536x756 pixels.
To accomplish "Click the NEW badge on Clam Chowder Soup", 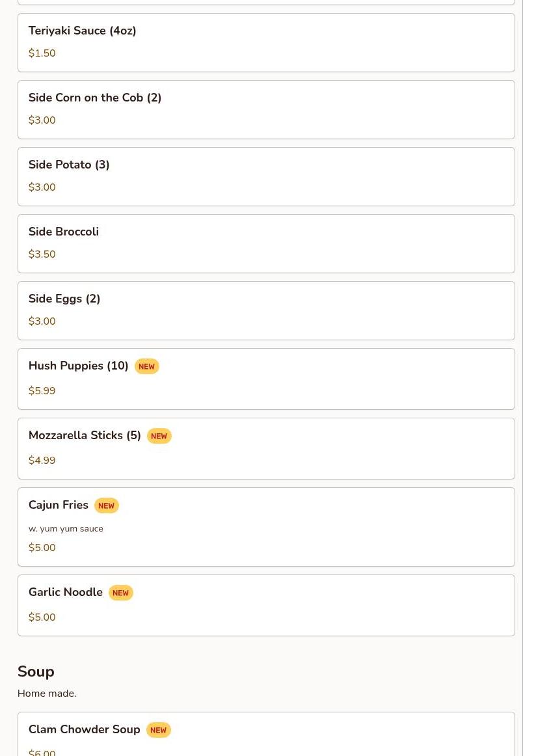I will tap(158, 731).
